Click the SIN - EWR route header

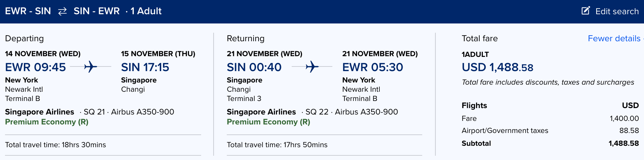tap(97, 11)
